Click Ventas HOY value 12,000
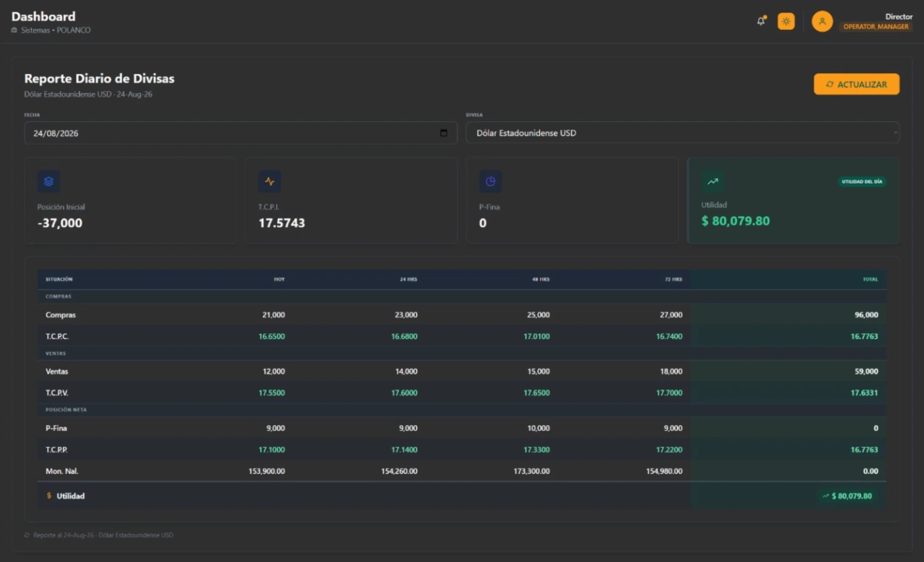 (274, 371)
